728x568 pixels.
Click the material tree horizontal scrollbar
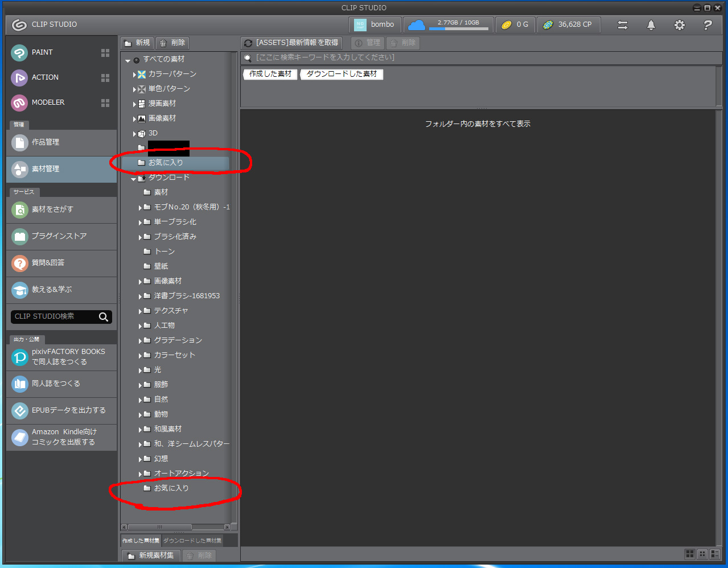(160, 527)
